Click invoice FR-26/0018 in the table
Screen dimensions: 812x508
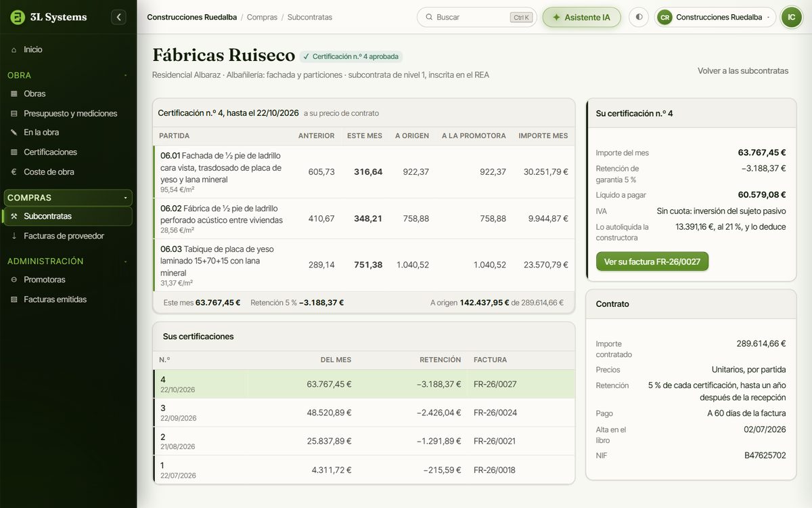495,469
